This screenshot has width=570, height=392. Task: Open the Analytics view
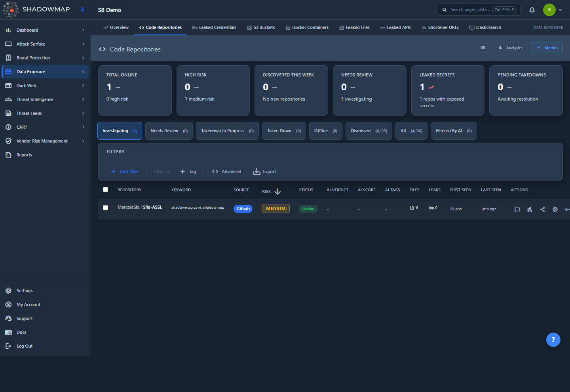coord(510,48)
